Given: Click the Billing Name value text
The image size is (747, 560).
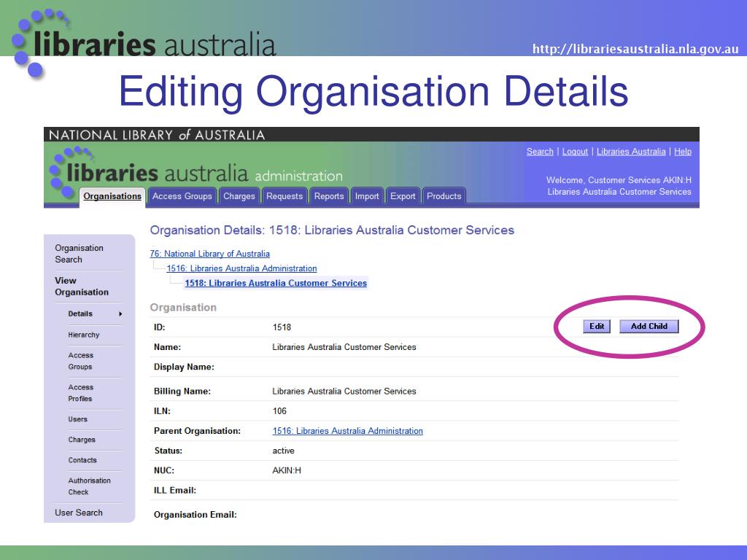Looking at the screenshot, I should coord(344,391).
